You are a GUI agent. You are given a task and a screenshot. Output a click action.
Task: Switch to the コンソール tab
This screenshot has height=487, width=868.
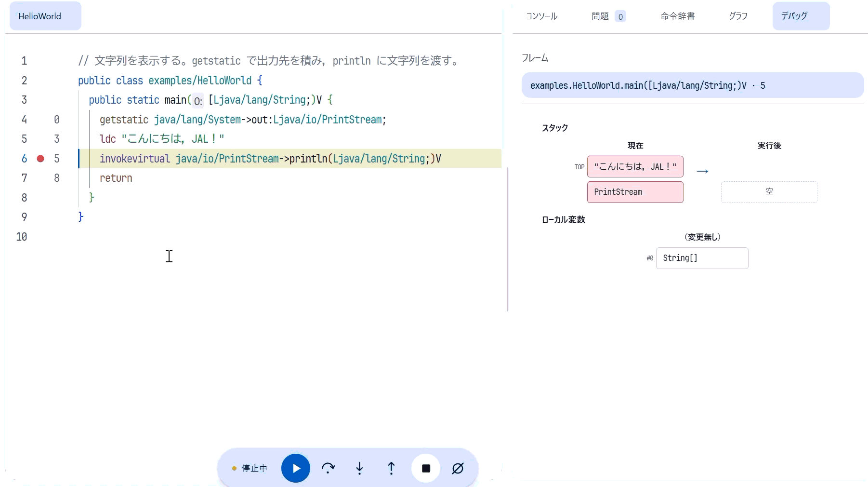(x=541, y=16)
